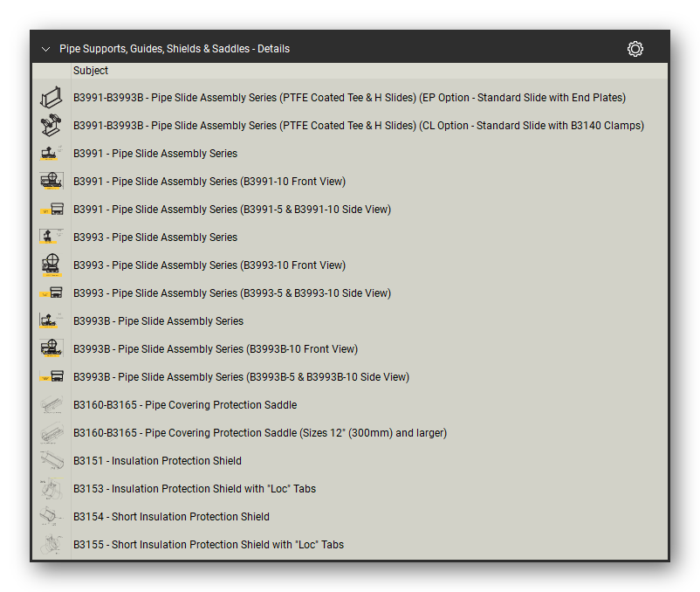Select thumbnail of B3993 - Pipe Slide Assembly Series

coord(51,237)
